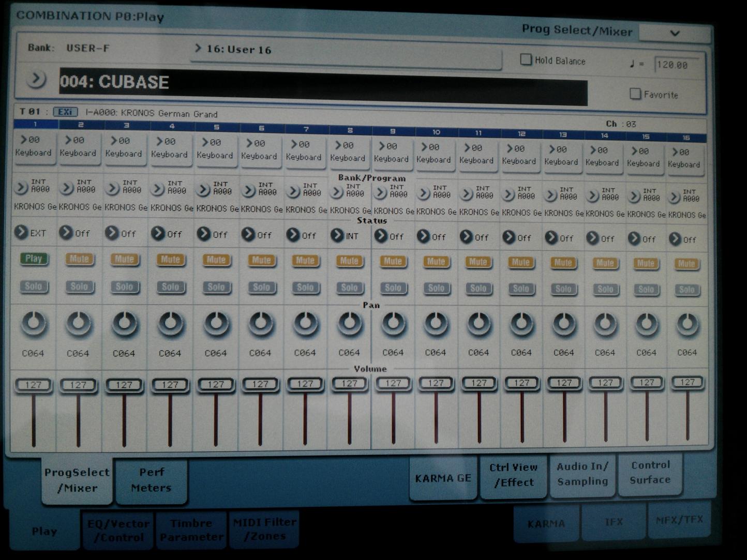Screen dimensions: 747x560
Task: Open bank/program popup for timbre 4
Action: [x=158, y=189]
